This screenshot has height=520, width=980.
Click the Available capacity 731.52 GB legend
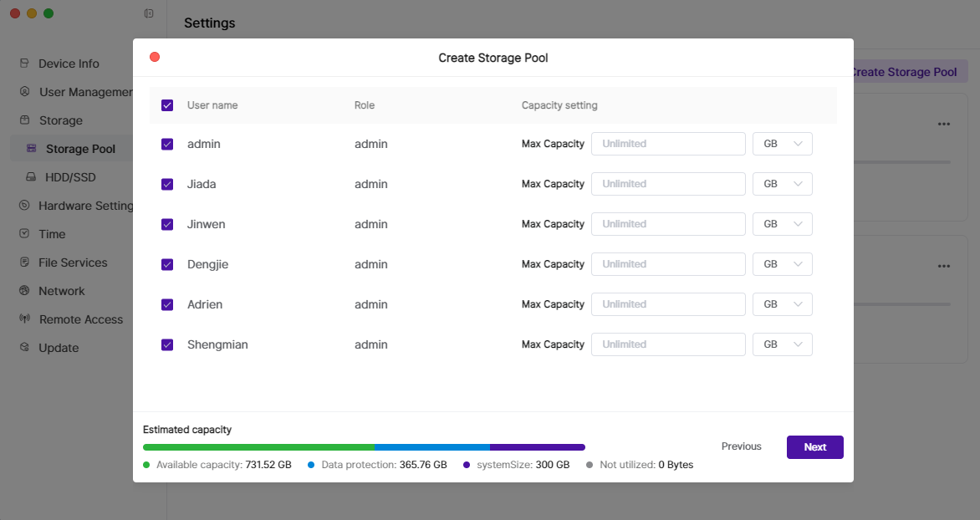[217, 464]
